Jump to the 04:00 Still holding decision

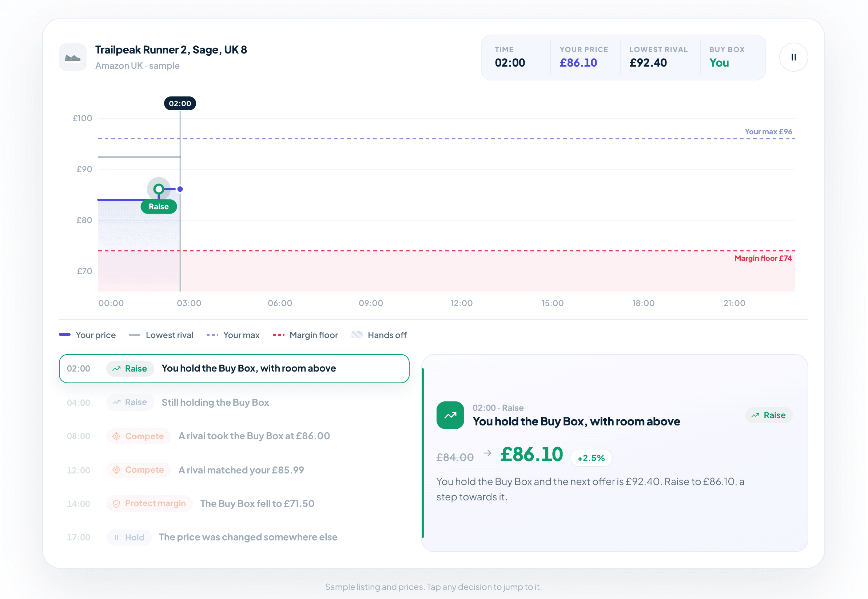(x=234, y=402)
